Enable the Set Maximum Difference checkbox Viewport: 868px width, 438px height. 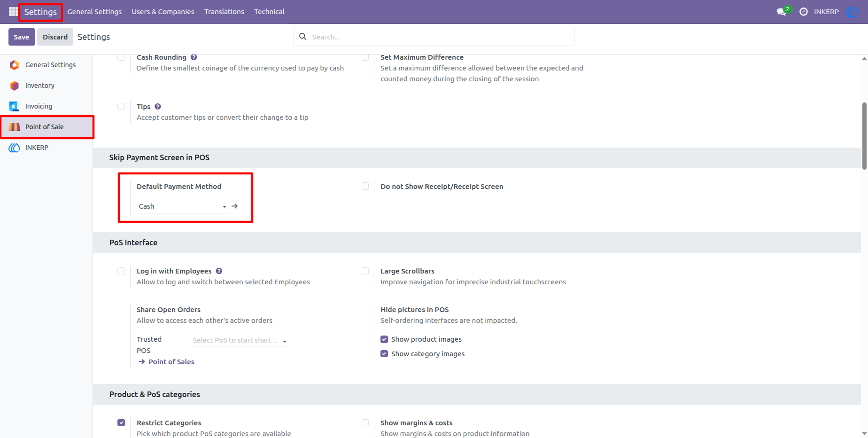[365, 57]
